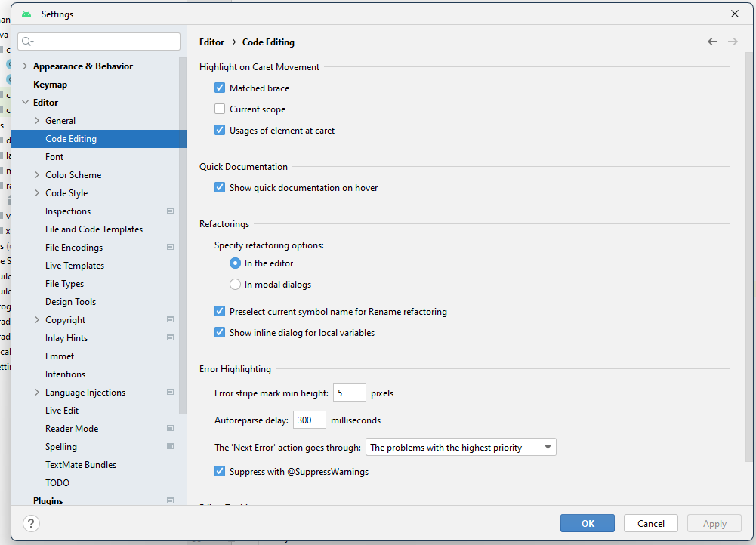Click the Autoreparse delay input field
Image resolution: width=756 pixels, height=545 pixels.
[309, 420]
